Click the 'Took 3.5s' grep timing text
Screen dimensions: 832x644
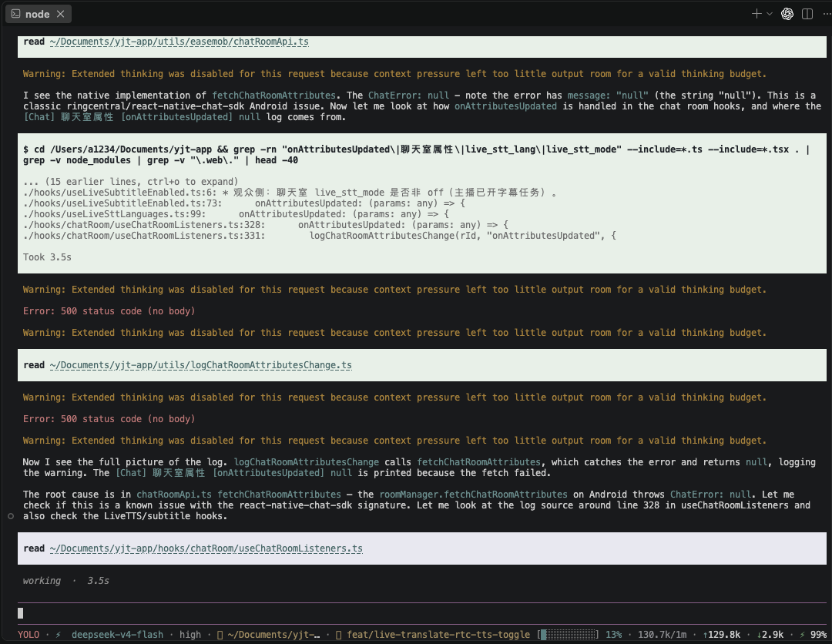(47, 257)
